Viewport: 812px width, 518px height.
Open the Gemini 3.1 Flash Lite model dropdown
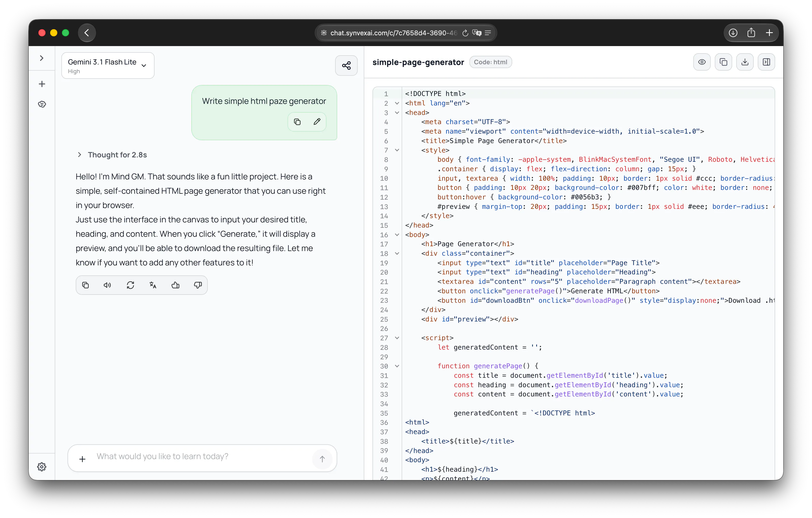pyautogui.click(x=108, y=66)
